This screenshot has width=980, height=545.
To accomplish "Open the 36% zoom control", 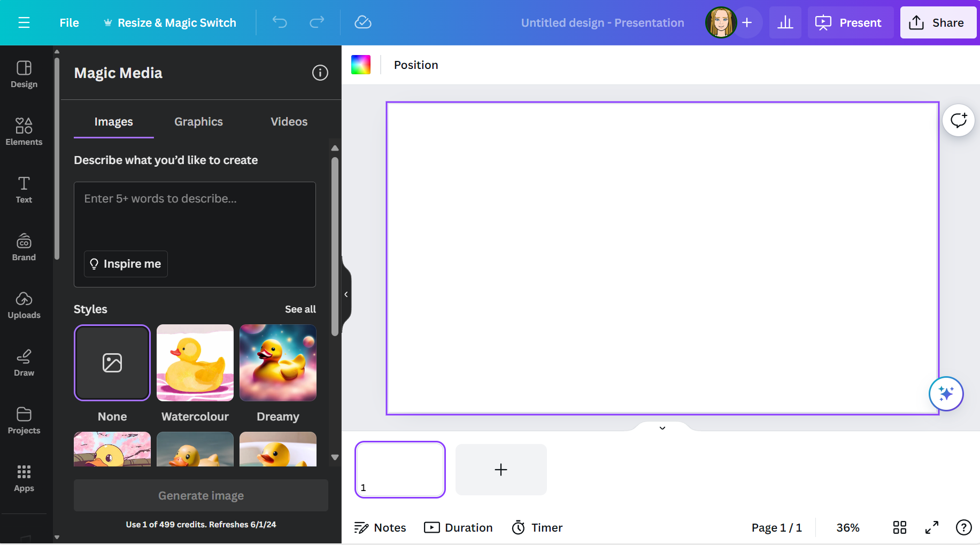I will pyautogui.click(x=848, y=528).
